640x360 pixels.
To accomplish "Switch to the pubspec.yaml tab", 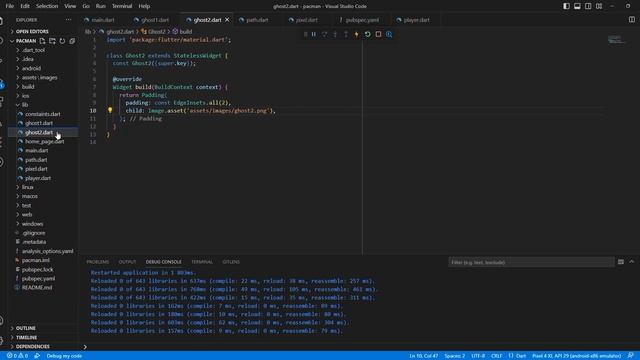I will point(362,20).
